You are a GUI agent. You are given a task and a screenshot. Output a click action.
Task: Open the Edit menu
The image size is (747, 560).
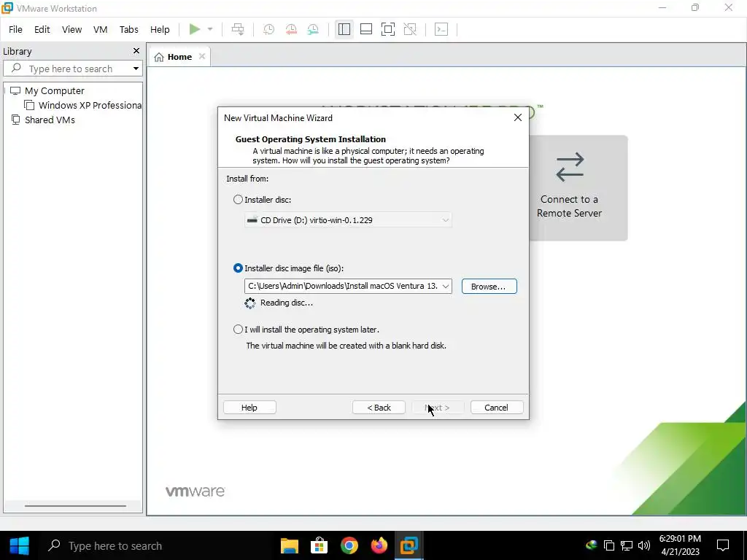pyautogui.click(x=42, y=29)
